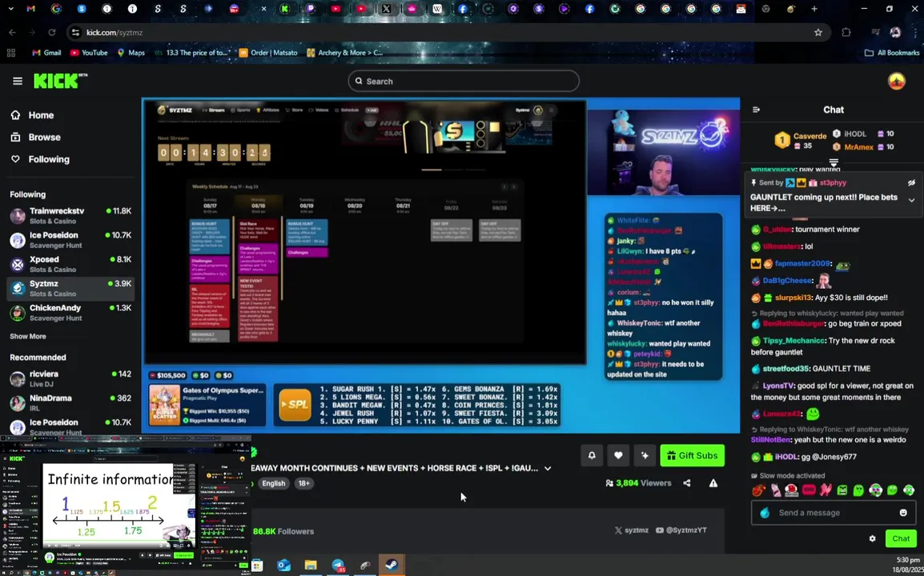Open the emoji picker in message box
Screen dimensions: 924x576
pyautogui.click(x=903, y=512)
